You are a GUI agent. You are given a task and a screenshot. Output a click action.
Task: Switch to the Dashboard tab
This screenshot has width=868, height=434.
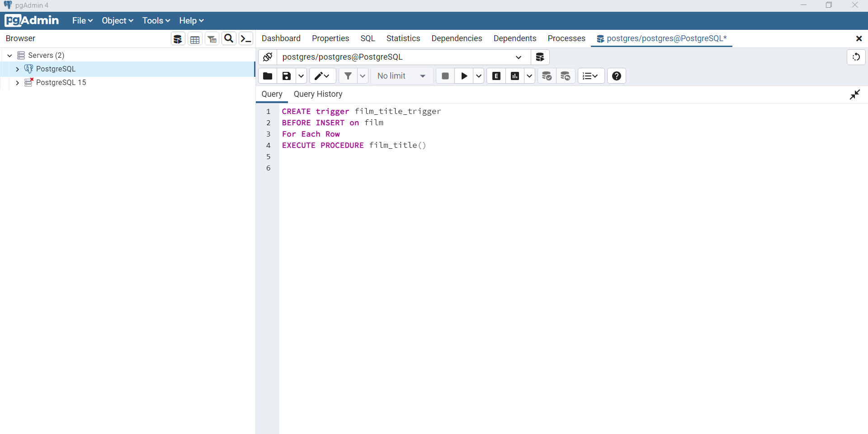point(281,38)
